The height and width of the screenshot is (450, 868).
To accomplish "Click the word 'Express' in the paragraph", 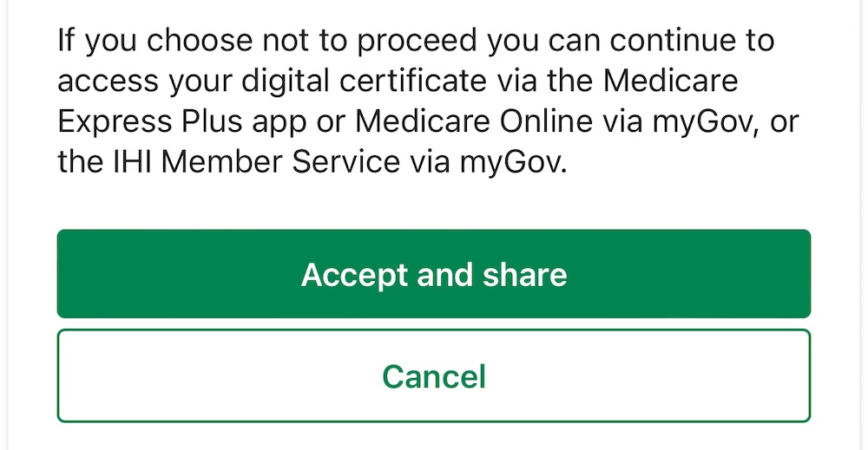I will 115,122.
